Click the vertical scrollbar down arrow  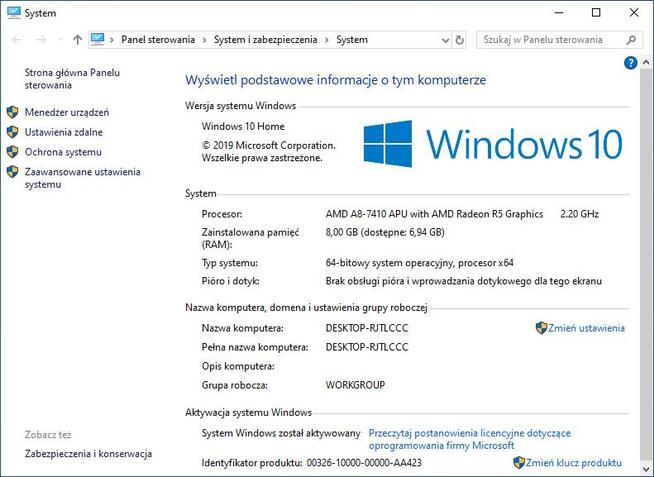click(646, 467)
